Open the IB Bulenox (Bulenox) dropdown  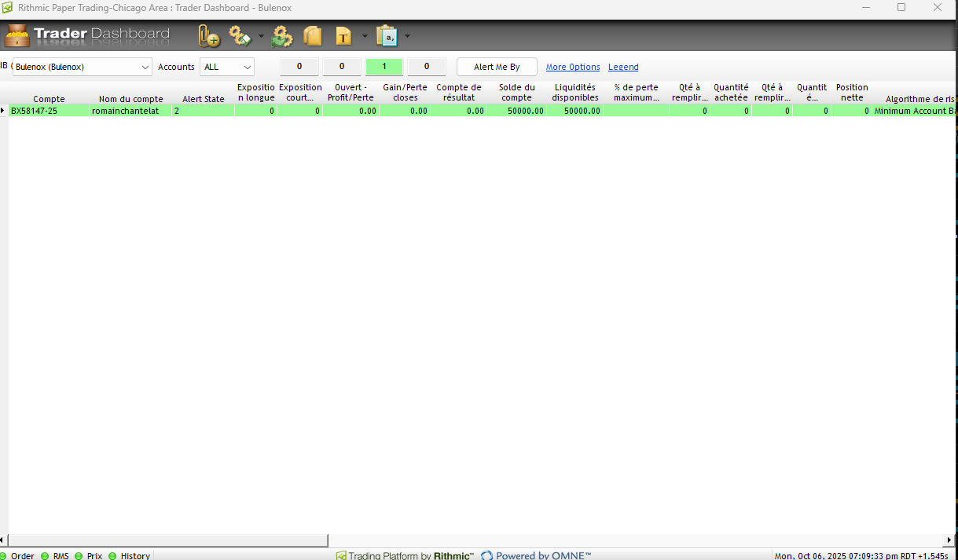pyautogui.click(x=83, y=67)
